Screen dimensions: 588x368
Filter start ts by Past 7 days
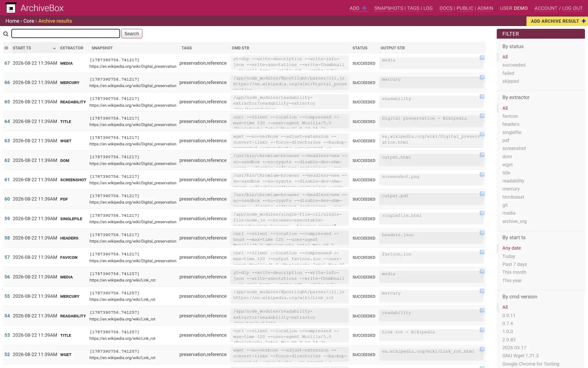(514, 264)
